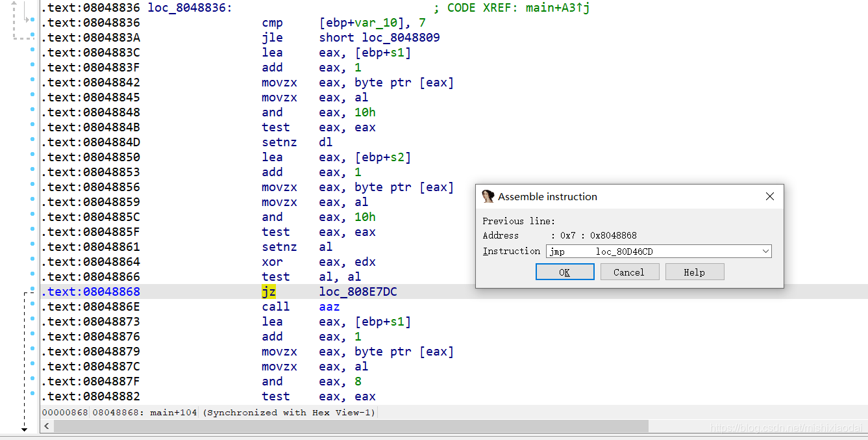Click the CODE XREF main+A3 comment
Image resolution: width=868 pixels, height=440 pixels.
tap(512, 8)
